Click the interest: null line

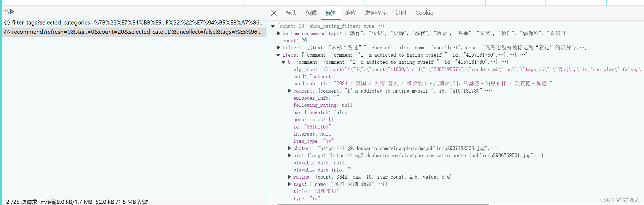pos(312,134)
